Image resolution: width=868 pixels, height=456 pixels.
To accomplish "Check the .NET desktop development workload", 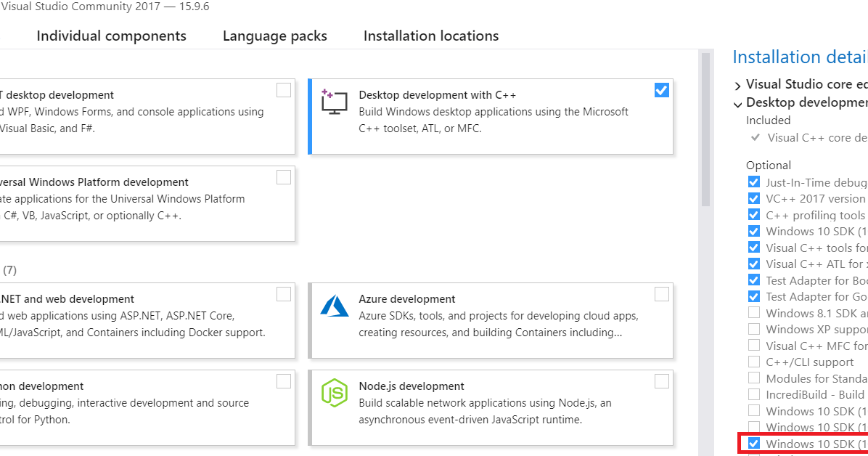I will point(283,90).
